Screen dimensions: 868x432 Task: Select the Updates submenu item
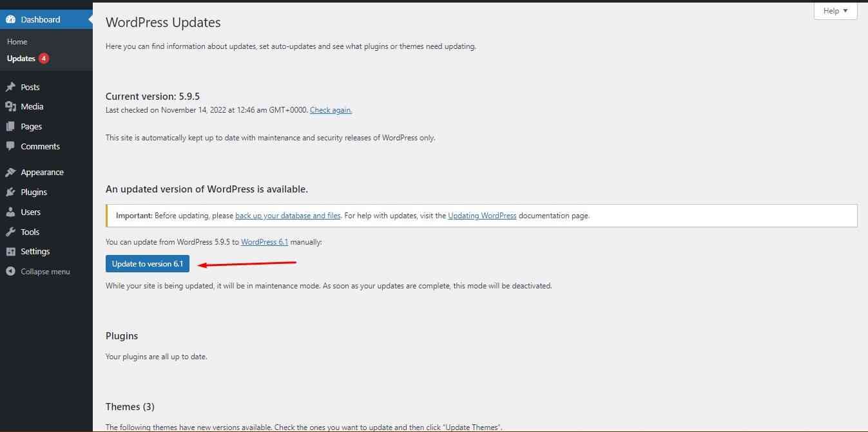pyautogui.click(x=21, y=59)
